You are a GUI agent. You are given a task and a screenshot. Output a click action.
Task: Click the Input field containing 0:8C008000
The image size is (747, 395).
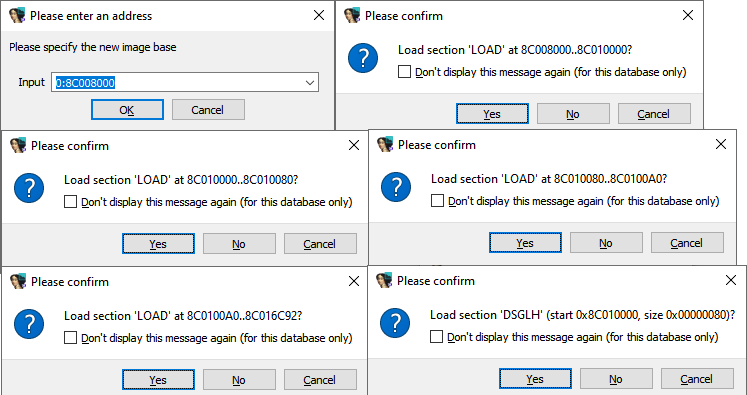(x=185, y=82)
